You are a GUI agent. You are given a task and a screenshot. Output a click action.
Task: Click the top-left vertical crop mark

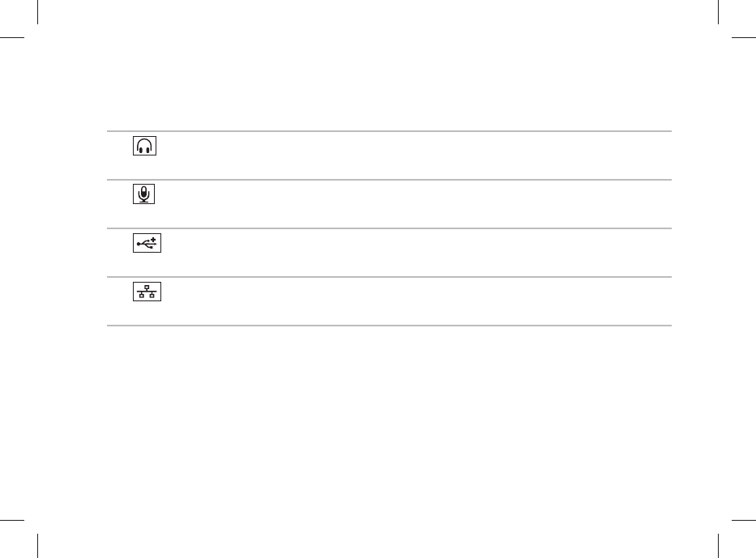[x=37, y=12]
